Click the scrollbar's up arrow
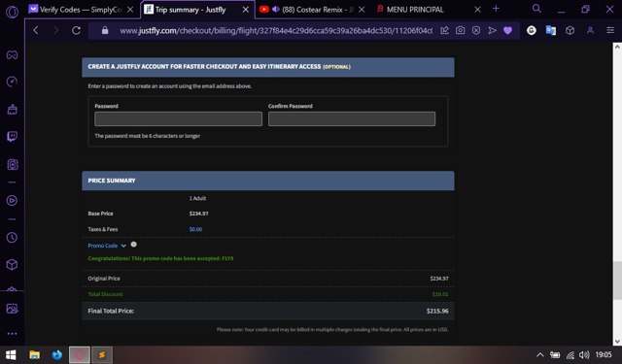The image size is (622, 364). 617,47
